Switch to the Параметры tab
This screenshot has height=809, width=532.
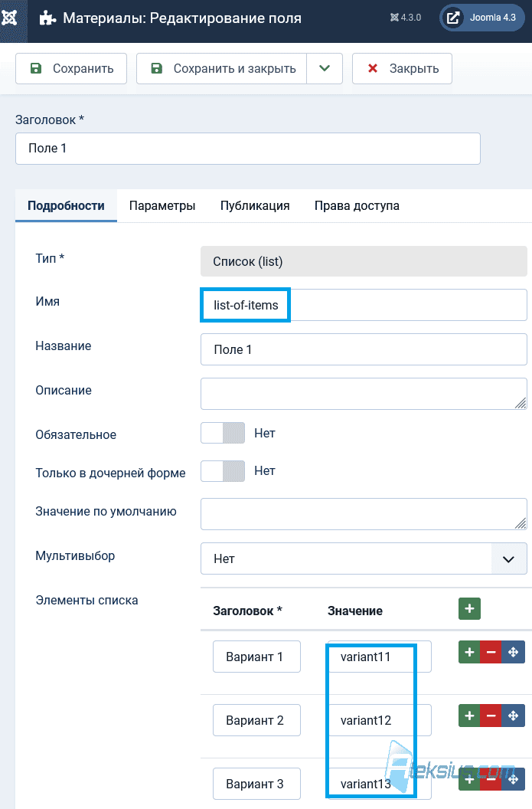coord(162,206)
